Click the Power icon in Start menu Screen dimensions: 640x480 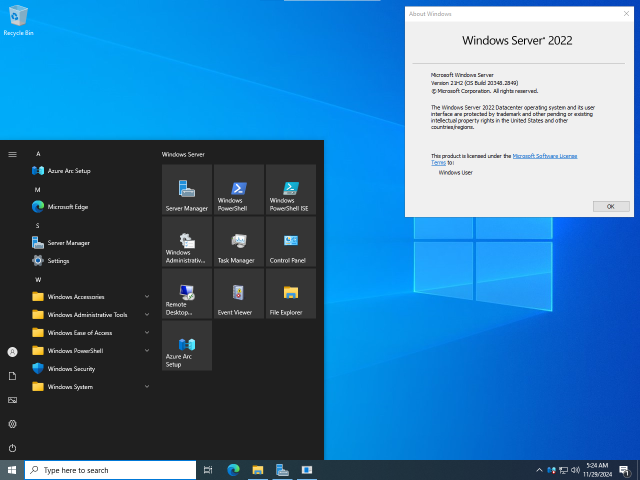point(12,448)
